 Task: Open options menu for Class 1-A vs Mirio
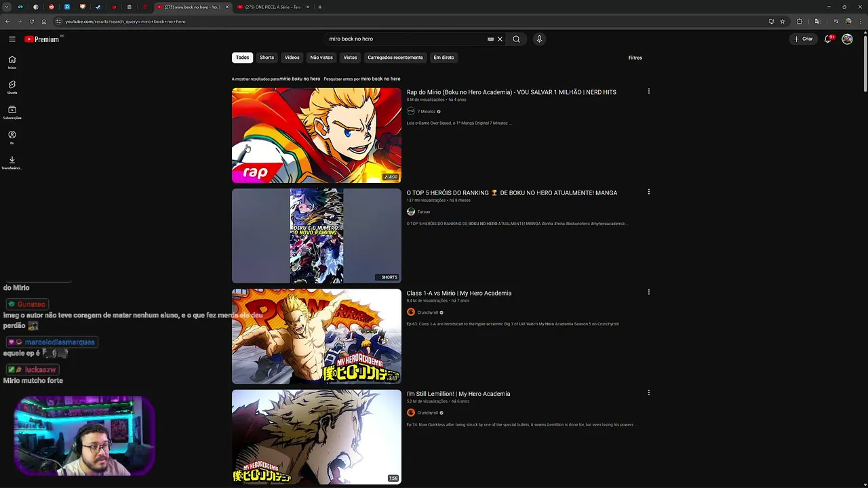(x=649, y=292)
